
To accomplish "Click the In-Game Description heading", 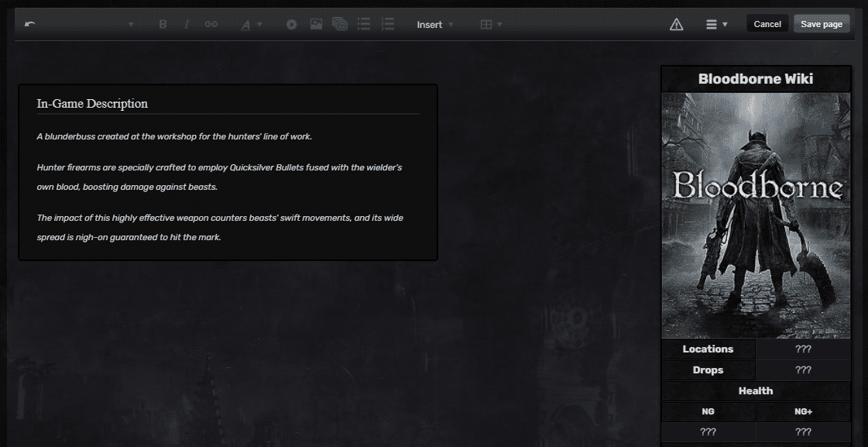I will 92,104.
